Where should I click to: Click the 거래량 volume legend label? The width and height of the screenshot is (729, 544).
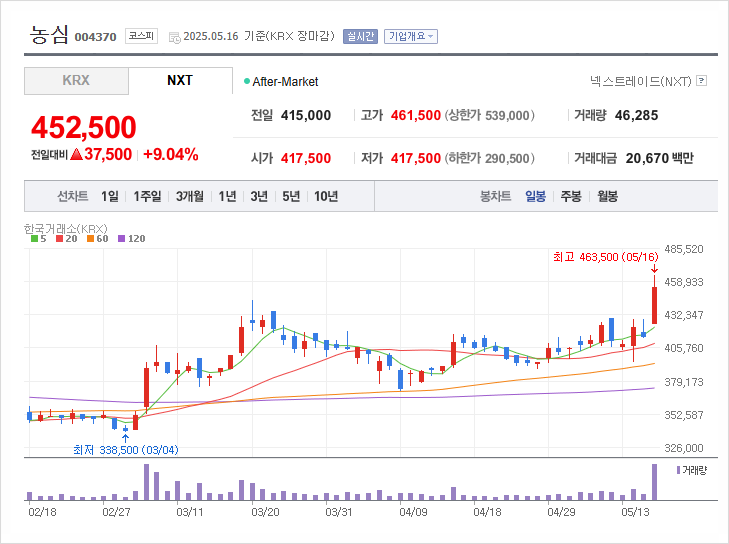[694, 470]
